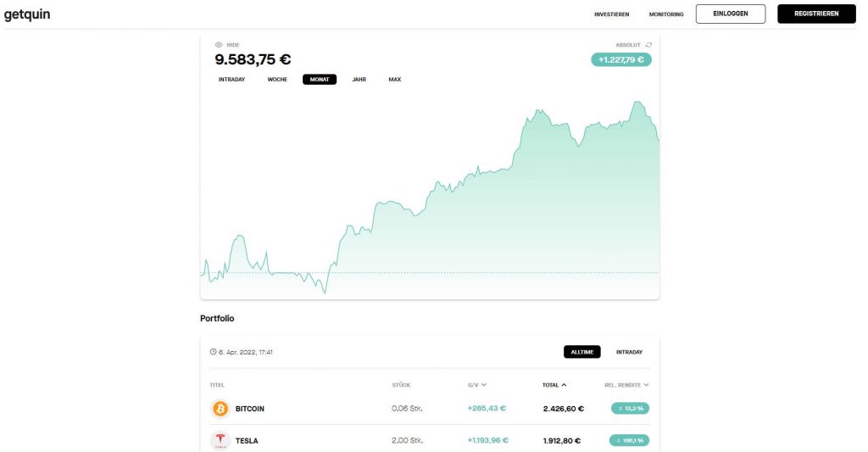Click the Tesla 166,1 % return badge

tap(630, 440)
